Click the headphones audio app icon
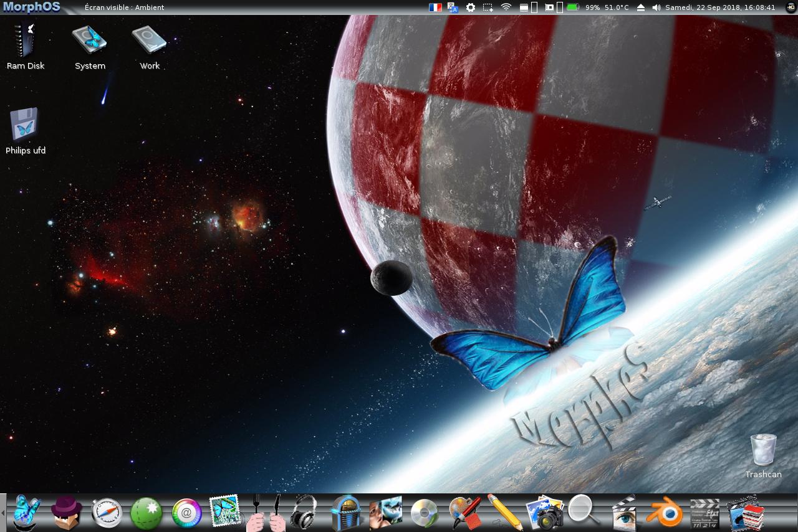 (x=304, y=512)
